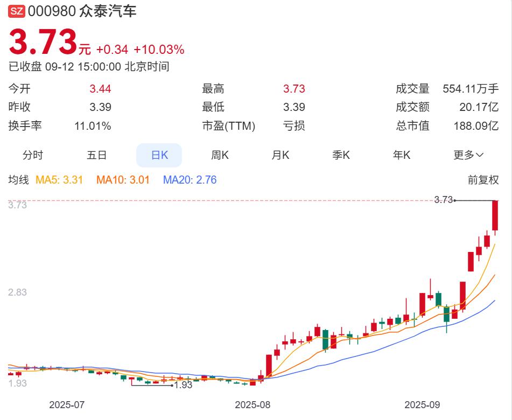Select the 五日 chart tab

[97, 156]
